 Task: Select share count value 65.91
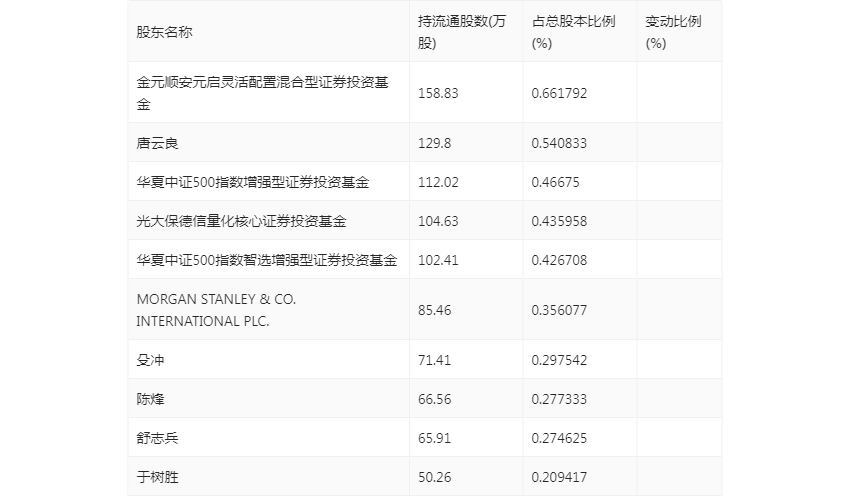[x=434, y=438]
